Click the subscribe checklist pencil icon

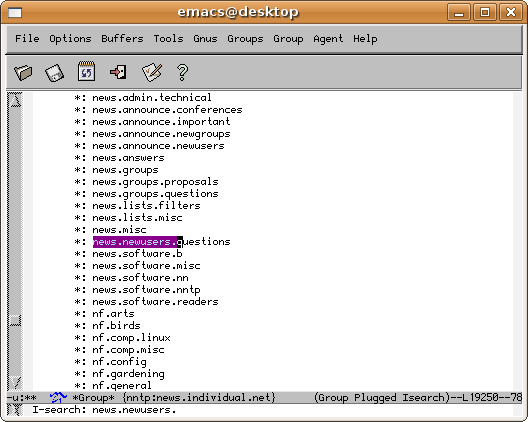pyautogui.click(x=152, y=72)
